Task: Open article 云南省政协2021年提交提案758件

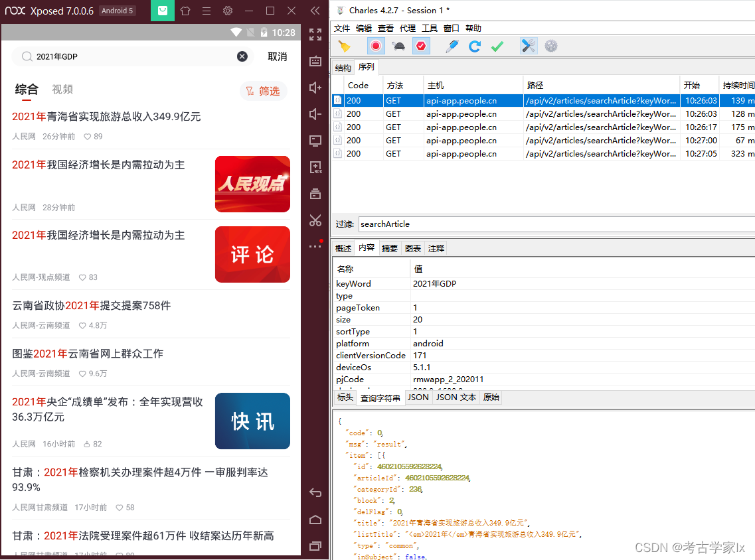Action: point(92,306)
